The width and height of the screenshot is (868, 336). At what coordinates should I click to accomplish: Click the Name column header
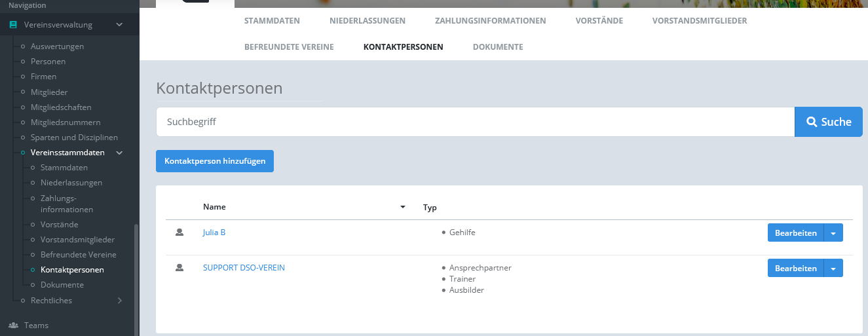214,207
